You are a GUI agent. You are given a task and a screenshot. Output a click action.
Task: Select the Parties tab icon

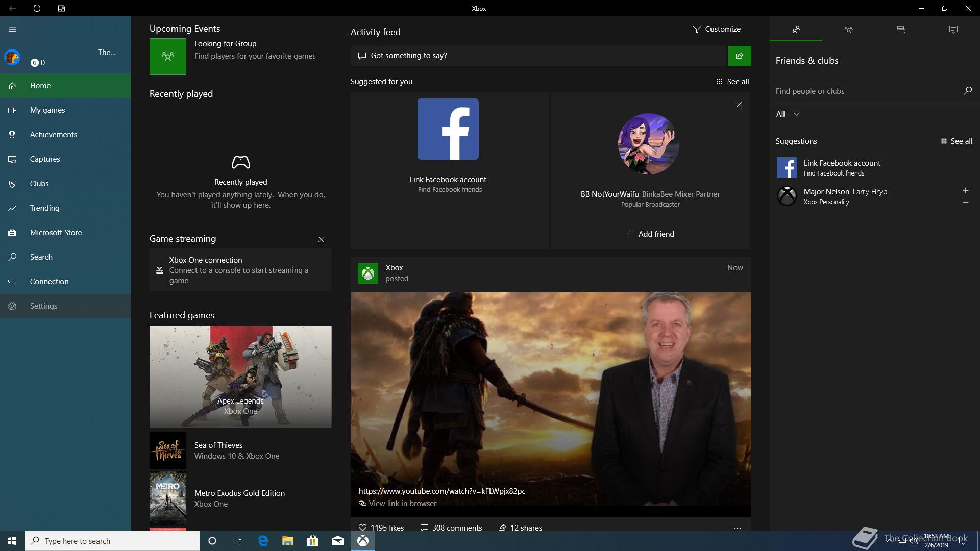848,29
